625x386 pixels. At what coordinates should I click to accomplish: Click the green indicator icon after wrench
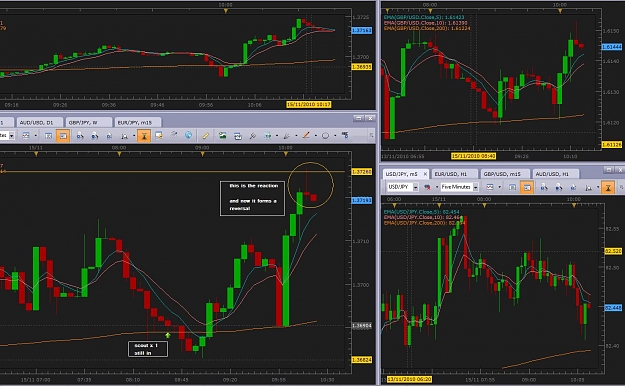click(267, 136)
